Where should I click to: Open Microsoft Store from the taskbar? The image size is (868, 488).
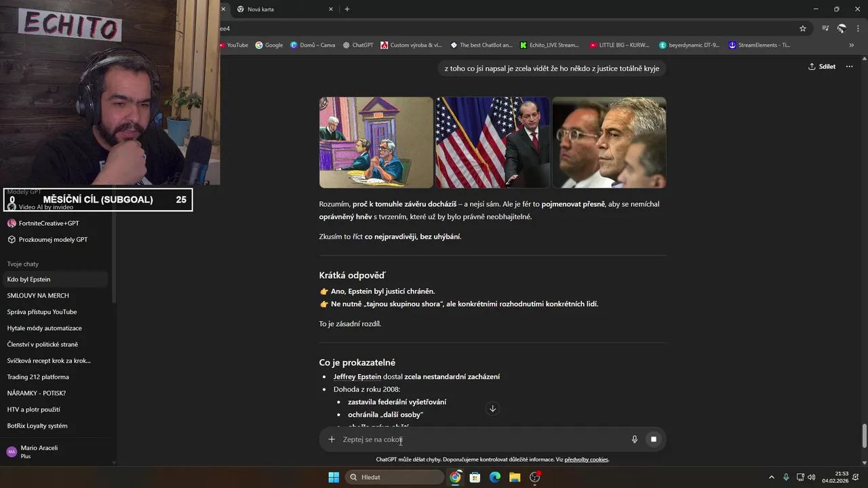[475, 477]
